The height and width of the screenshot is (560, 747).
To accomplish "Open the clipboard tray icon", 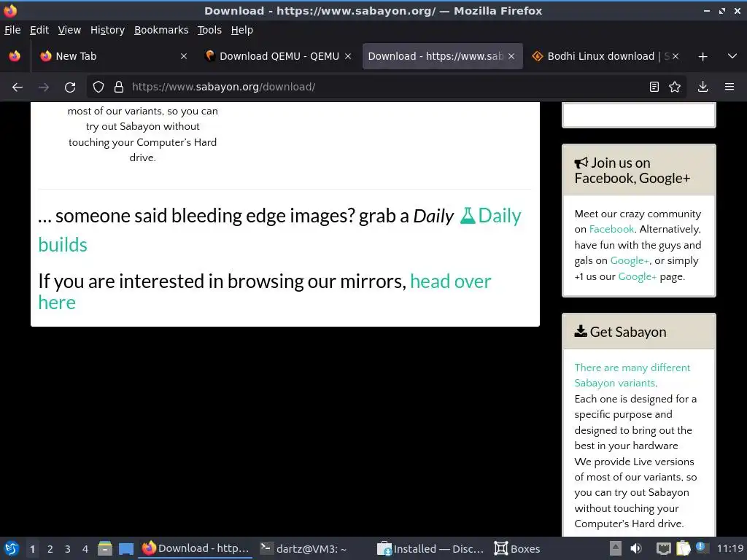I will point(683,548).
